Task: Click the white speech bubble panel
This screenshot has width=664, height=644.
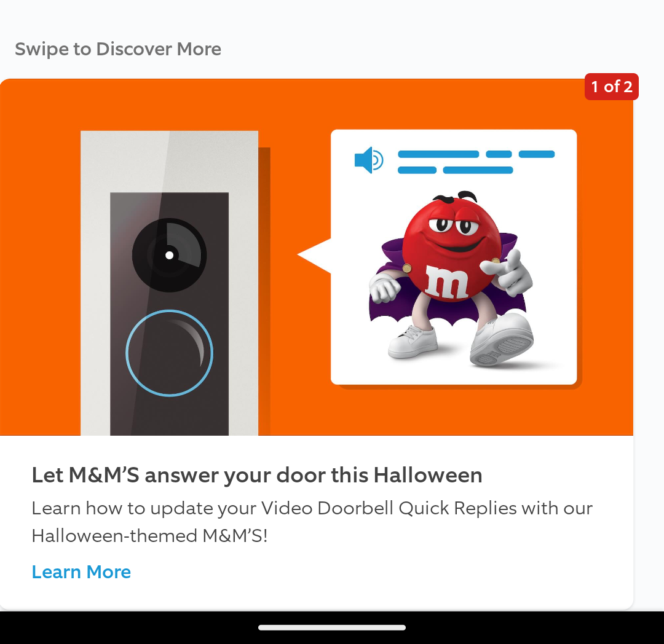Action: pos(454,257)
